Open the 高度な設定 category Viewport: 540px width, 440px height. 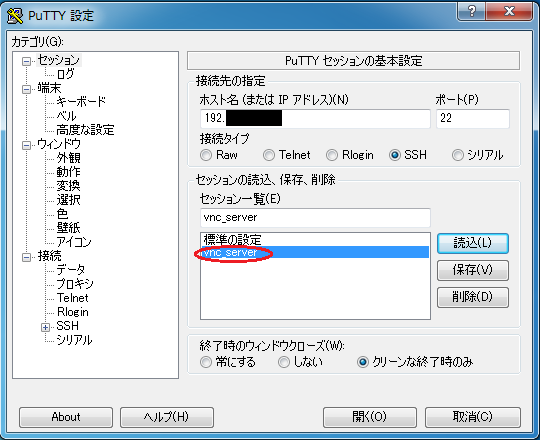tap(85, 130)
